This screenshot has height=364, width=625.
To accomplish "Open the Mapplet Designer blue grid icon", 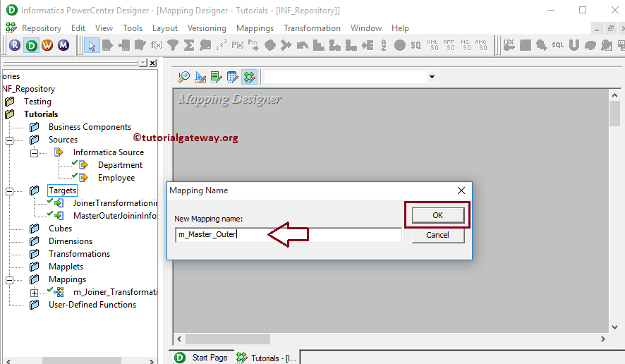I will point(232,77).
